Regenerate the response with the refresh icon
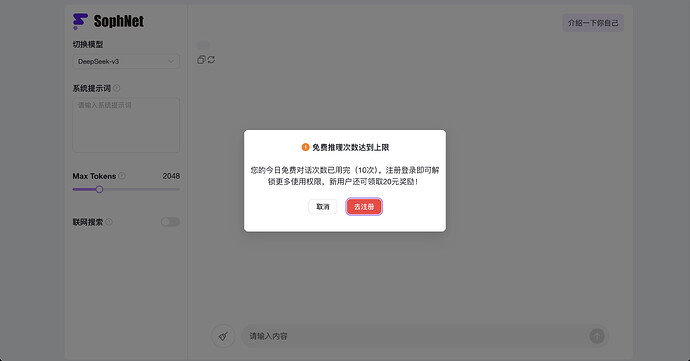The width and height of the screenshot is (690, 361). coord(211,59)
